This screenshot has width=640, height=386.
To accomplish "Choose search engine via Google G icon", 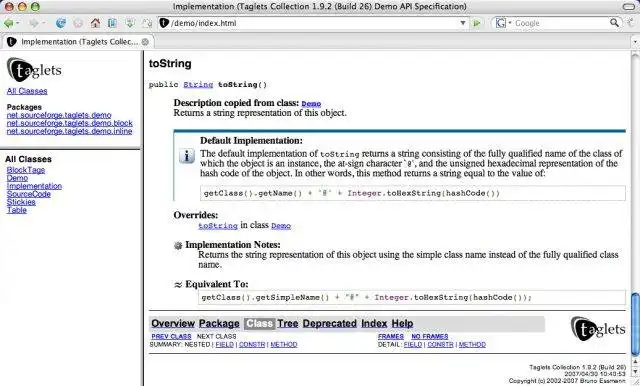I will [x=501, y=23].
